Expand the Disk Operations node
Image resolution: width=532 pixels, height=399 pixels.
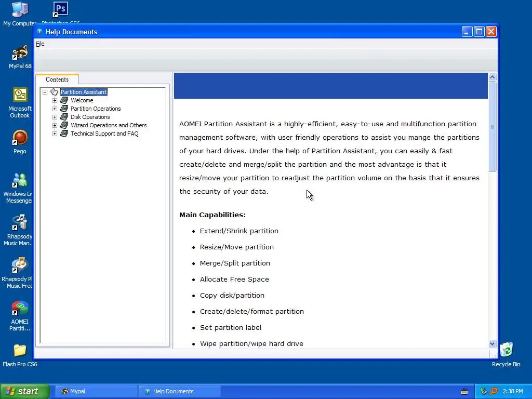coord(55,117)
